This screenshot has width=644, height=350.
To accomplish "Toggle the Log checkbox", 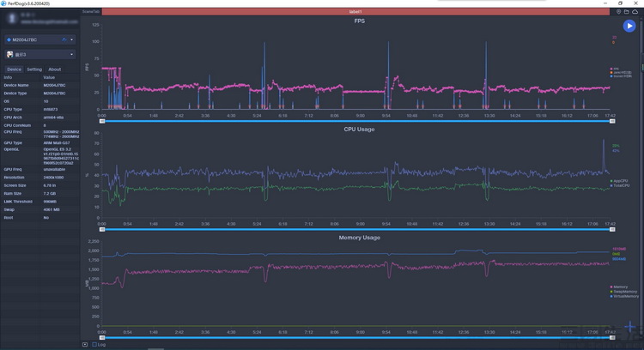I will click(x=94, y=344).
